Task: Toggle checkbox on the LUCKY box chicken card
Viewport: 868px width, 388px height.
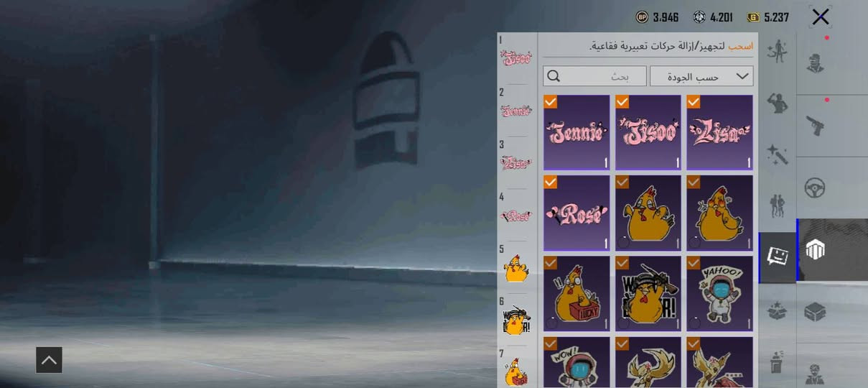Action: pyautogui.click(x=551, y=263)
